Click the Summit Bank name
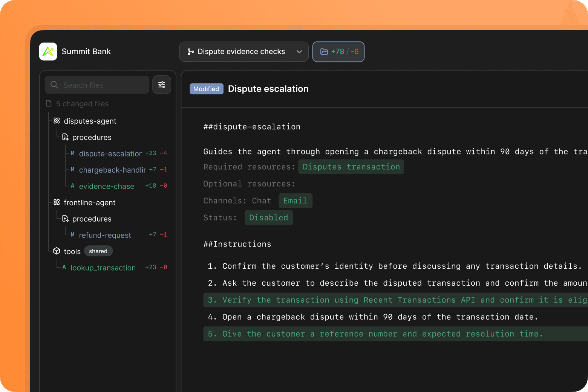Viewport: 588px width, 392px height. [86, 51]
